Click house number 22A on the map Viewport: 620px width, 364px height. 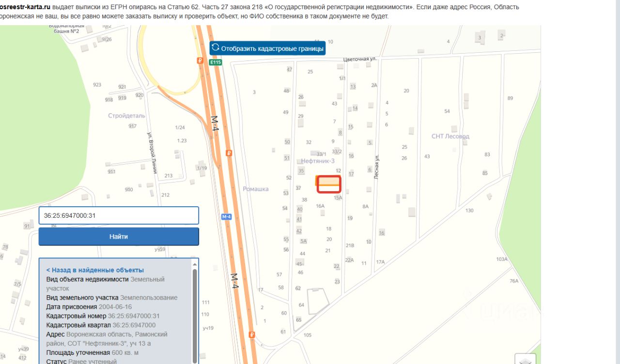349,260
